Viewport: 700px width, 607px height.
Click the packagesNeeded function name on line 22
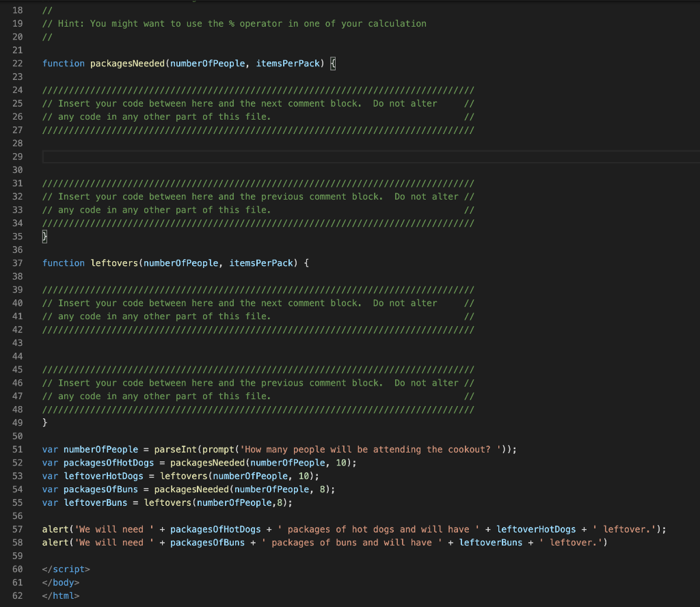click(127, 63)
